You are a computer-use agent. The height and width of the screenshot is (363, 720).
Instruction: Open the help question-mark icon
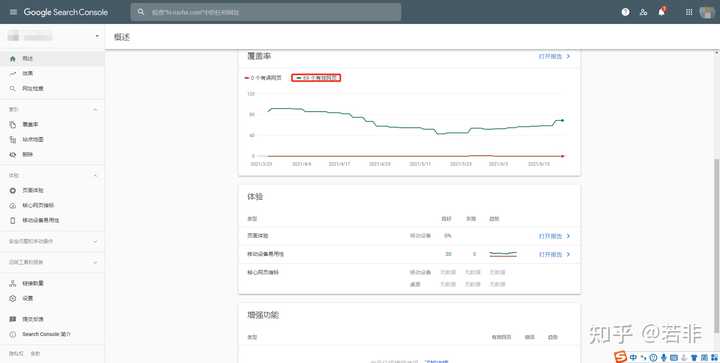(x=625, y=12)
